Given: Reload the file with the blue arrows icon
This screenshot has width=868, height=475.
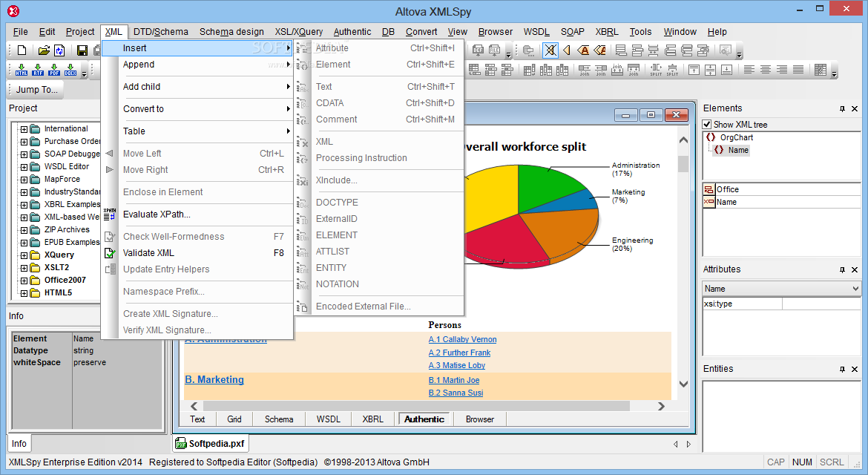Looking at the screenshot, I should coord(59,50).
